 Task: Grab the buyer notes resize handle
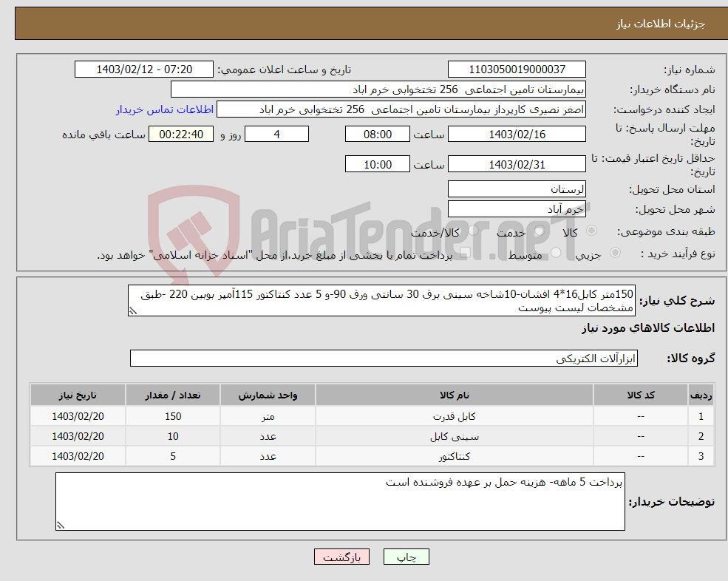point(61,526)
